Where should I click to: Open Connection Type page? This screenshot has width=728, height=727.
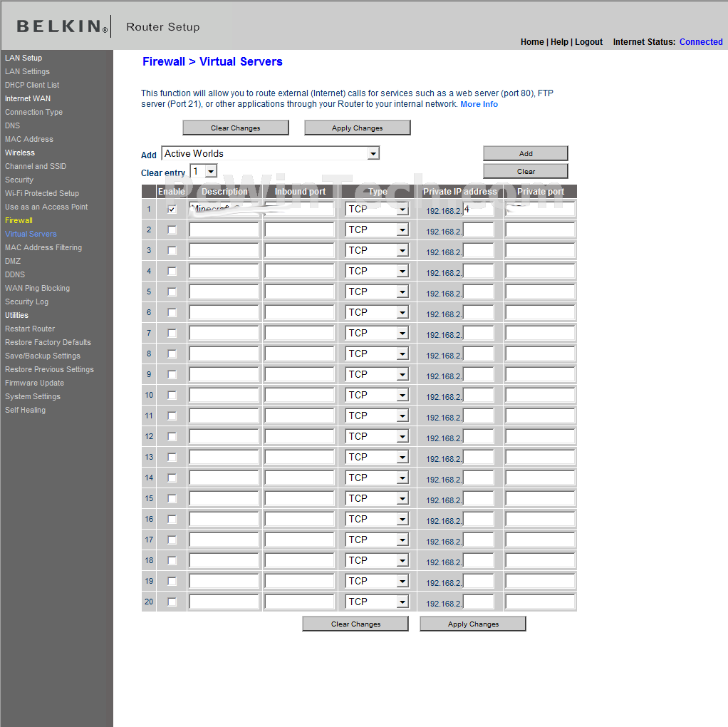[34, 112]
